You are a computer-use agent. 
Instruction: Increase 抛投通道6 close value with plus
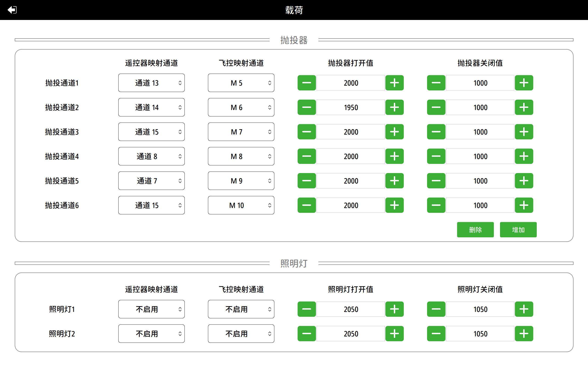(524, 205)
